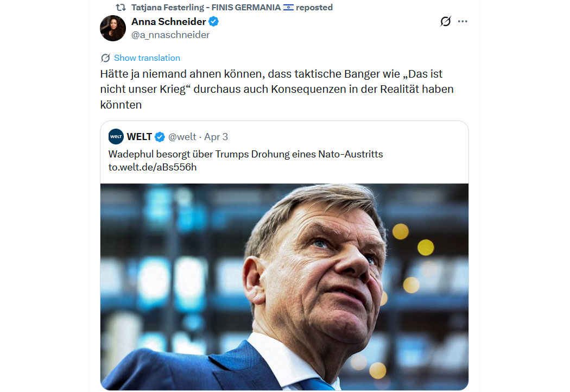Click the Show translation link
The image size is (570, 392).
tap(147, 58)
